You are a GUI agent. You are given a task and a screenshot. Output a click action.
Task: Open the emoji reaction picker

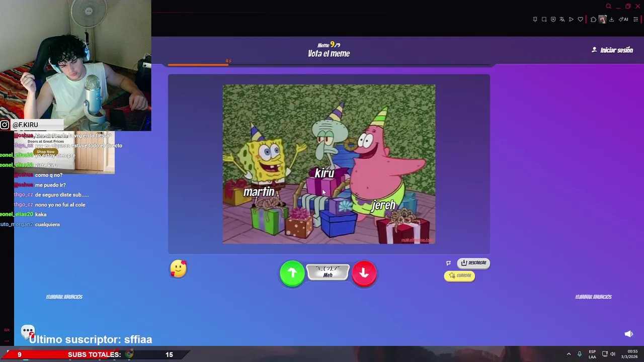178,268
